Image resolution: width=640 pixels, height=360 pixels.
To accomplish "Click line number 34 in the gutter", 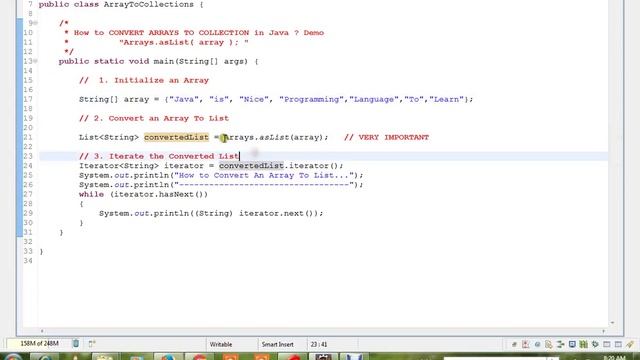I will (28, 260).
